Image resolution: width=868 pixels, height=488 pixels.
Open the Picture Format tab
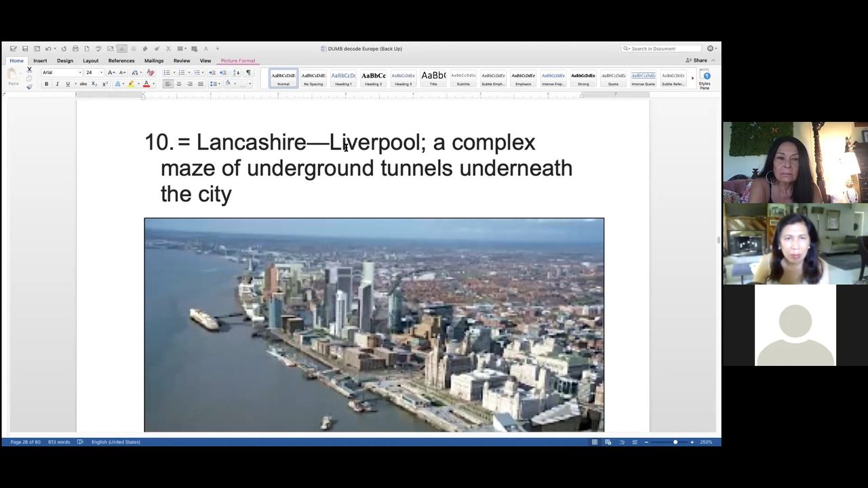(x=237, y=61)
